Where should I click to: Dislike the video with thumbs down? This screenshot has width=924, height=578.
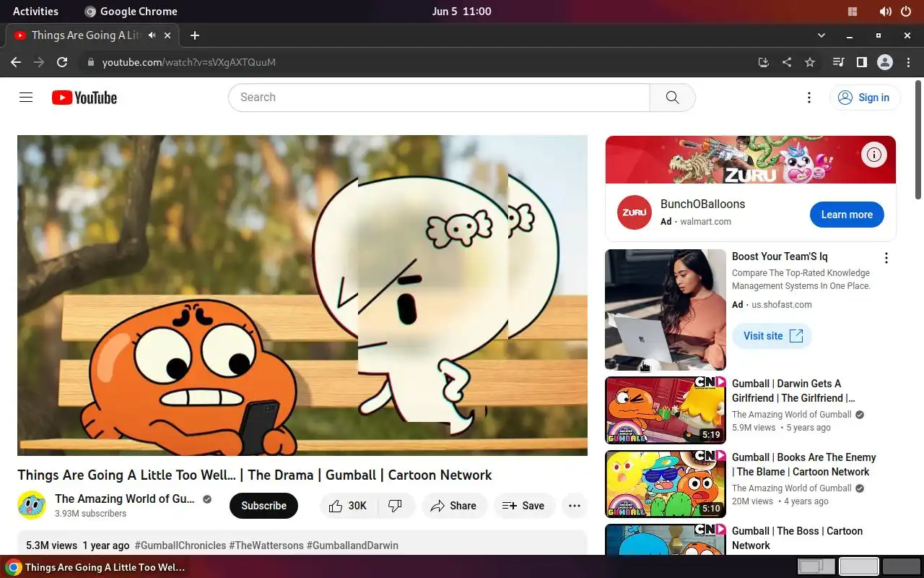[396, 506]
